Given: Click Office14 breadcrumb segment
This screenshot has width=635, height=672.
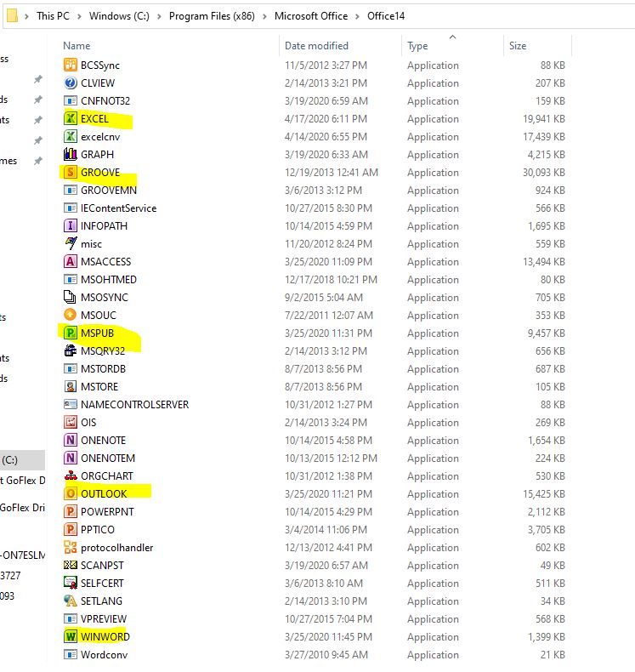Looking at the screenshot, I should pos(386,16).
